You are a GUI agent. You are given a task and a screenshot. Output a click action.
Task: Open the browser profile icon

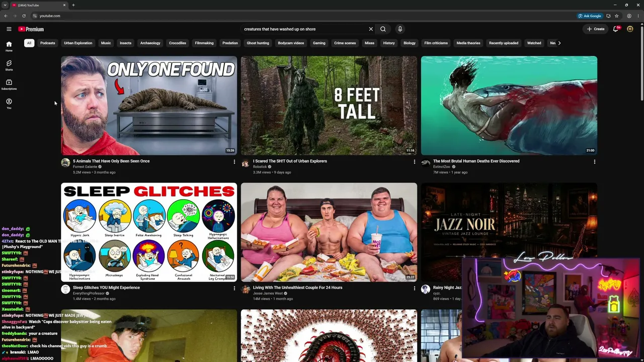(629, 16)
